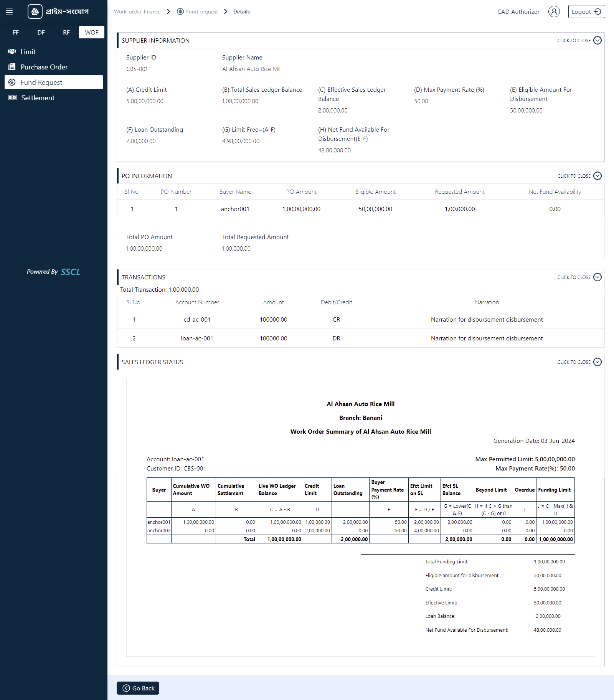Click Loan Balance value -2,00,000.00
Viewport: 614px width, 700px height.
click(547, 616)
